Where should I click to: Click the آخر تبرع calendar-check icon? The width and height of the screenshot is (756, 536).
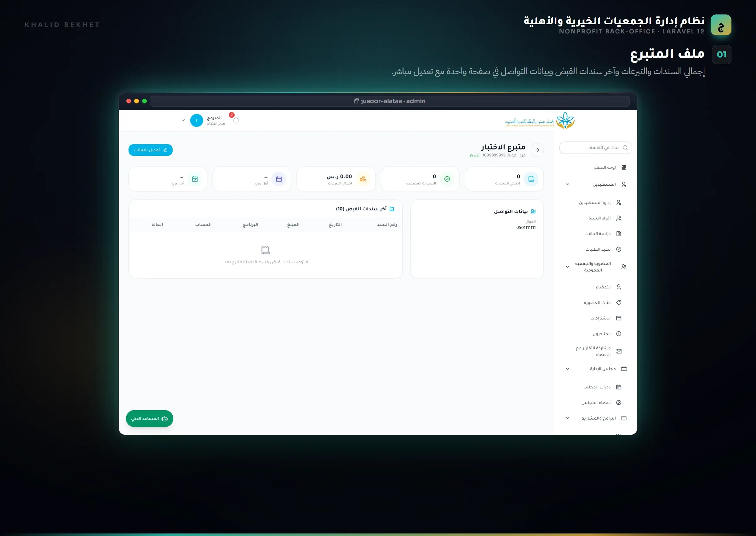pos(195,179)
